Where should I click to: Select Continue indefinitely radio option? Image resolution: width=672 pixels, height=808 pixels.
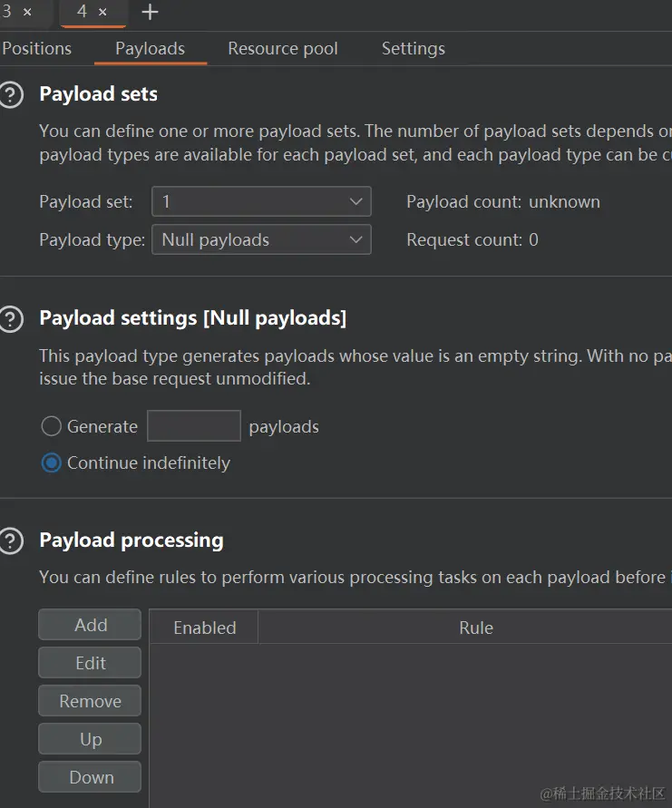coord(52,462)
